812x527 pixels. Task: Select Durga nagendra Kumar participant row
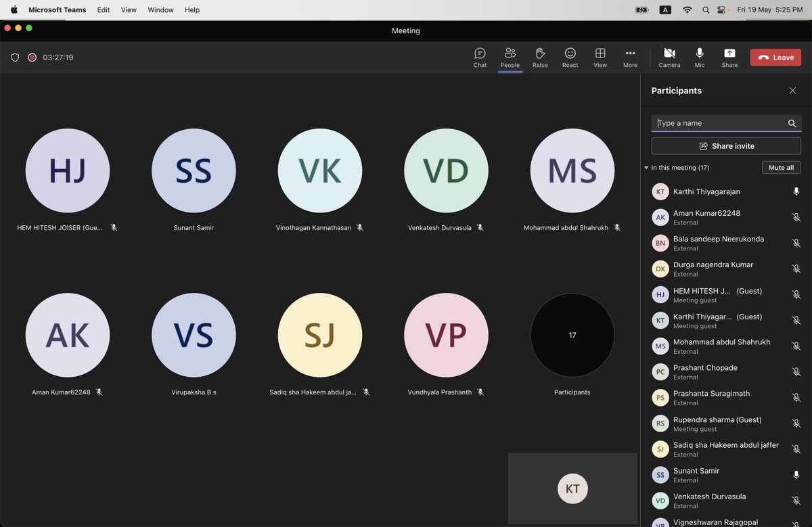point(726,269)
